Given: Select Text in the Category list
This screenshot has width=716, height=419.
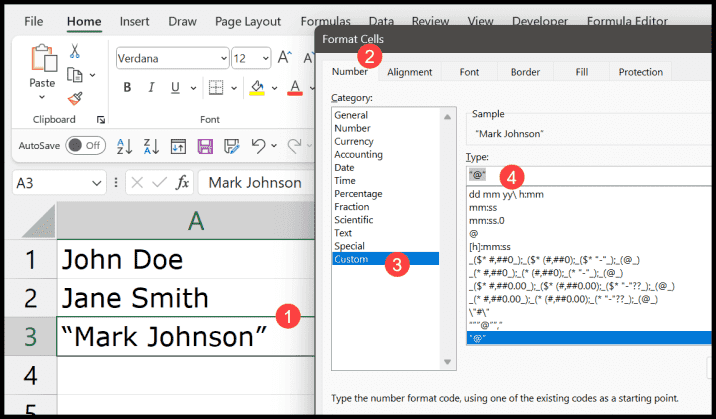Looking at the screenshot, I should coord(344,232).
